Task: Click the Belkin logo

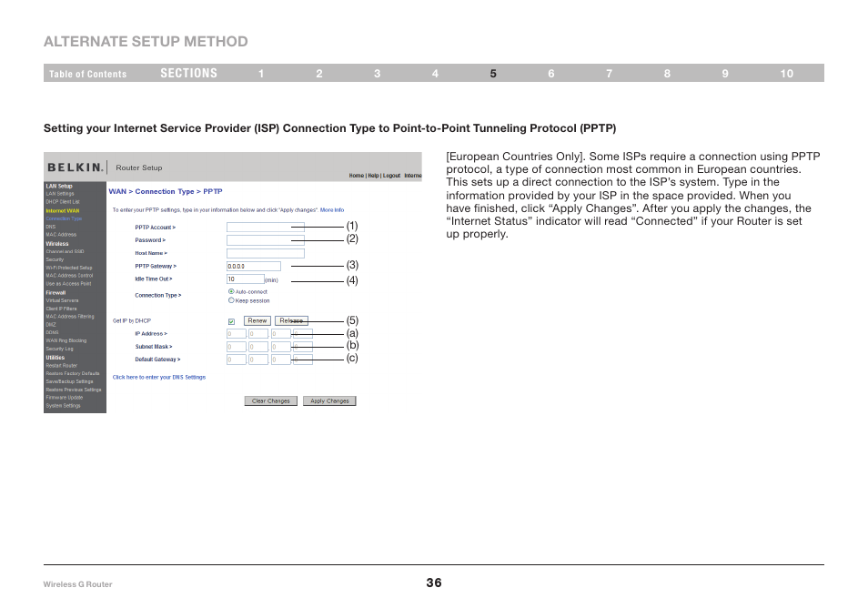Action: (75, 167)
